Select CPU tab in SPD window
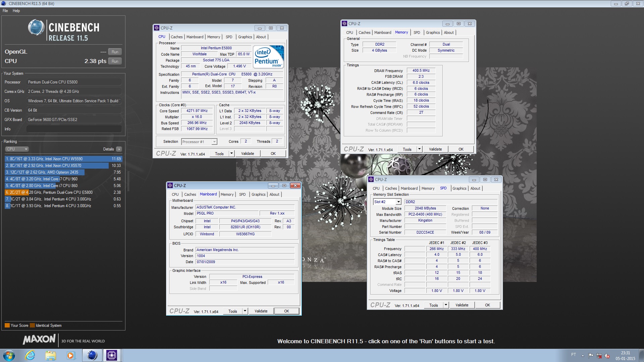 376,188
